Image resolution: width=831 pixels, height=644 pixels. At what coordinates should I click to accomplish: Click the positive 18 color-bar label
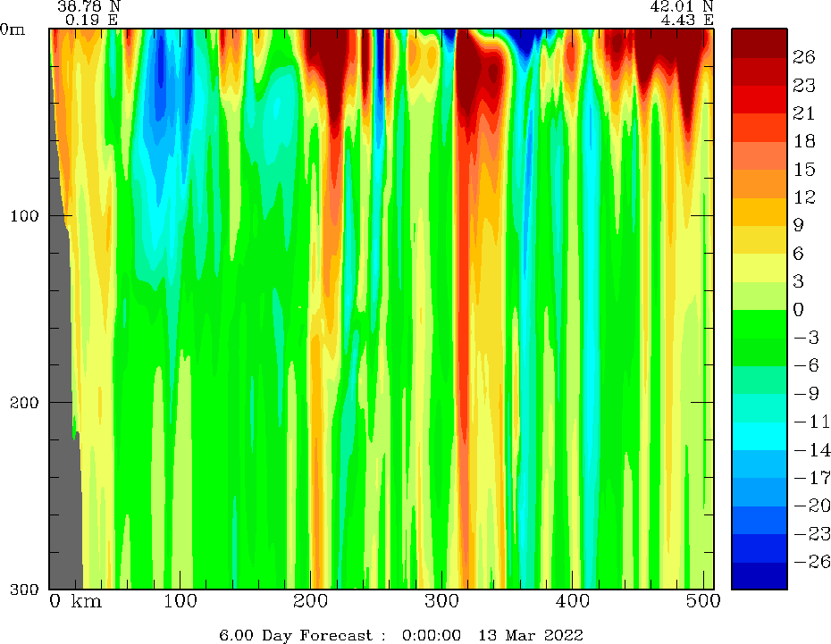[804, 141]
